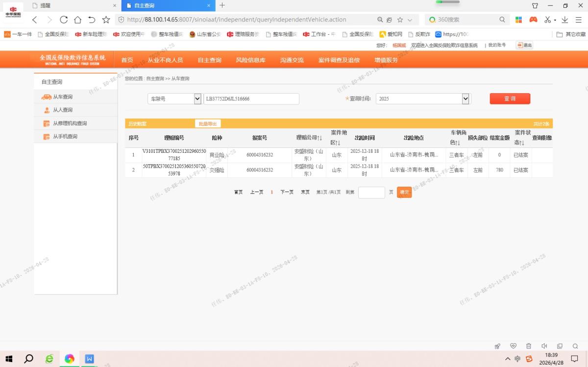The image size is (588, 367).
Task: Open the 首页 navigation menu
Action: 127,60
